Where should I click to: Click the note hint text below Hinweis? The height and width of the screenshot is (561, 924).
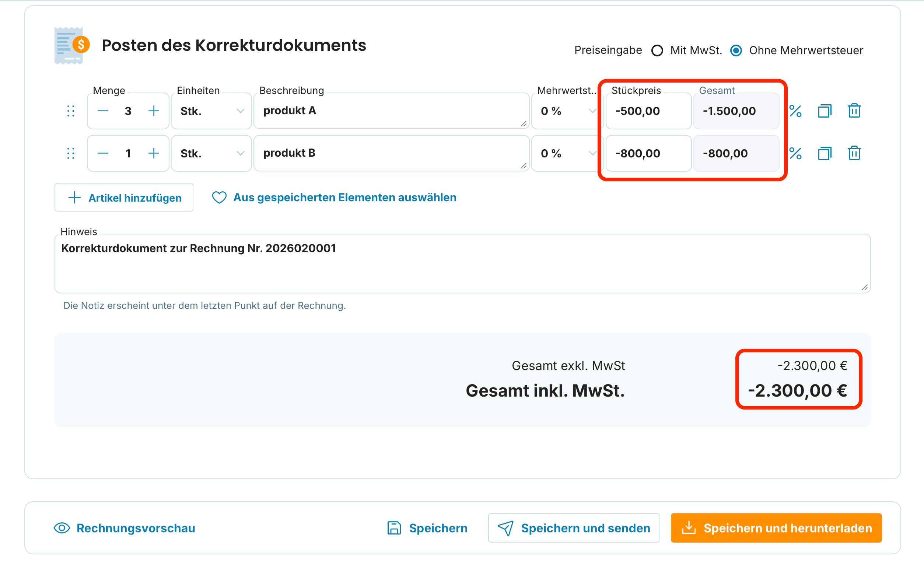tap(205, 306)
